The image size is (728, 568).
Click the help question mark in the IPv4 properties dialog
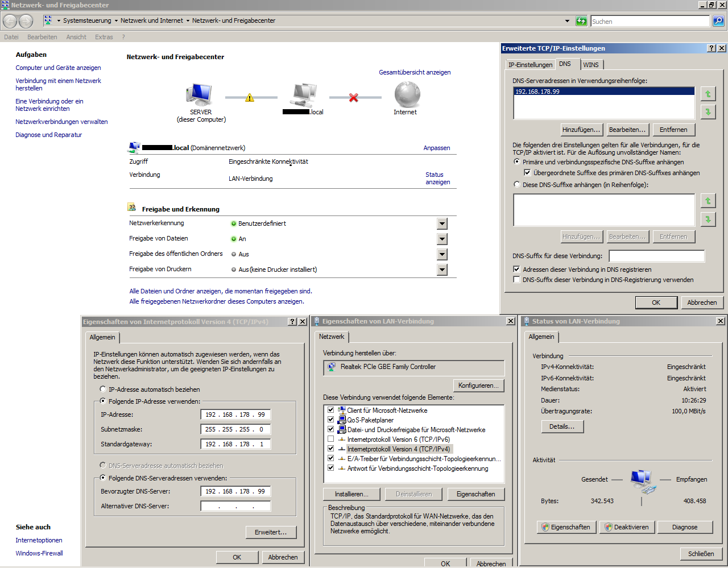(292, 322)
